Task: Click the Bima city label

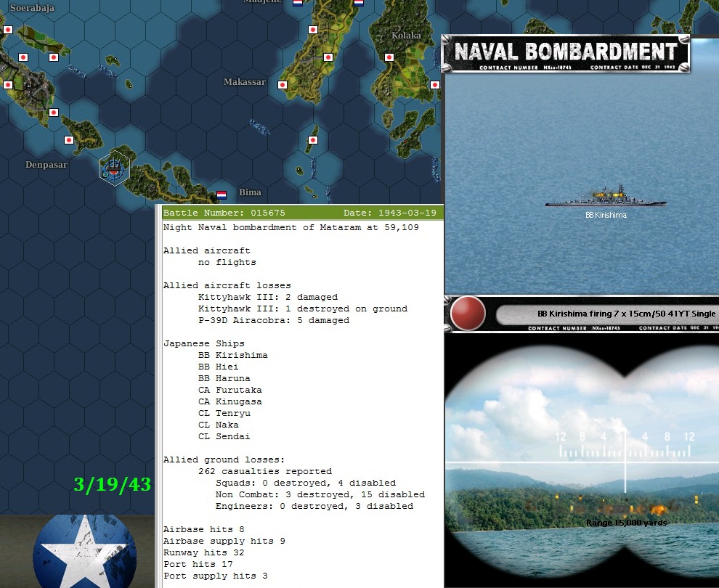Action: pyautogui.click(x=250, y=192)
